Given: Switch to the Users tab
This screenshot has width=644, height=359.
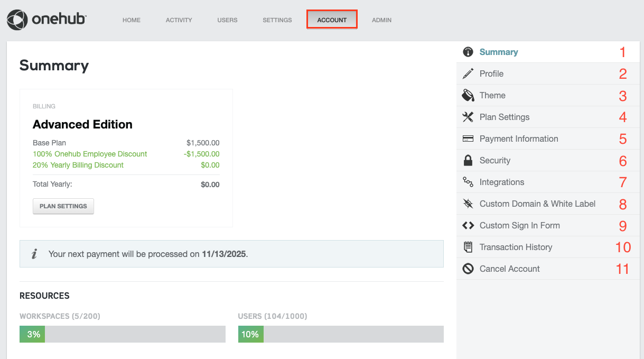Looking at the screenshot, I should pos(228,20).
